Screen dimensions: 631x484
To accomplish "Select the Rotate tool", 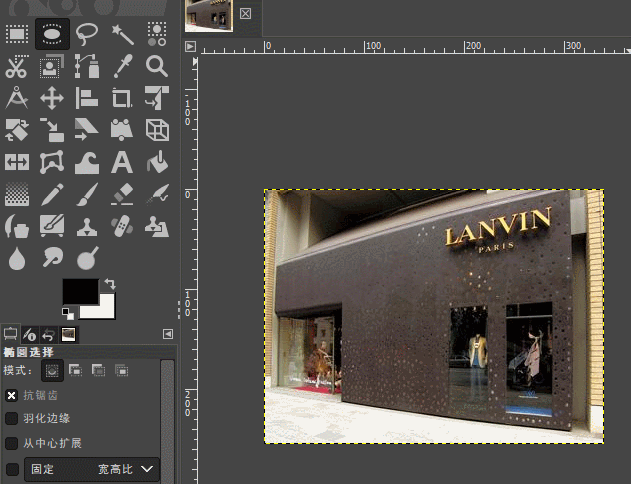I will coord(17,130).
